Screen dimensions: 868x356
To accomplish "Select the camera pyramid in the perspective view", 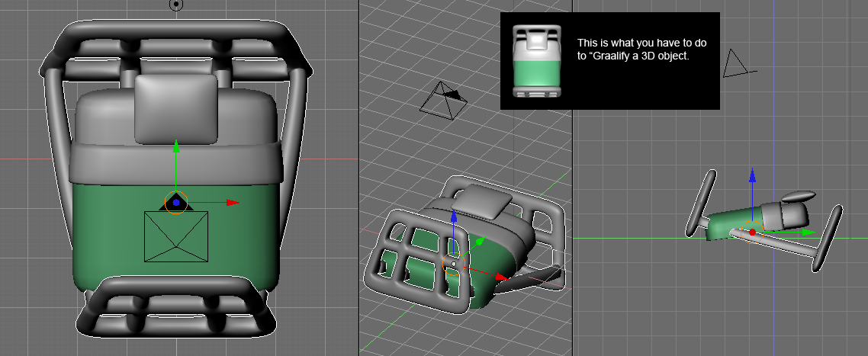I will (442, 99).
